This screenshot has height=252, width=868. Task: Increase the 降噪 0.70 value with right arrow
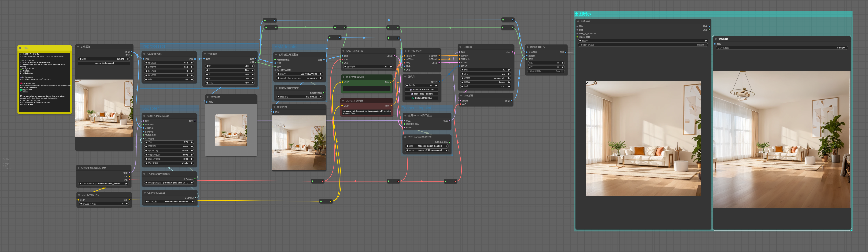[509, 86]
